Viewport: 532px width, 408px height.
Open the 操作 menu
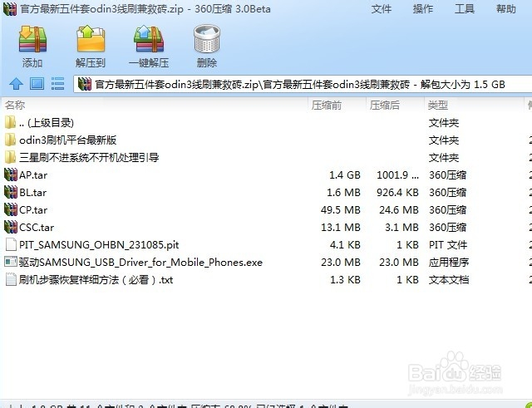423,9
